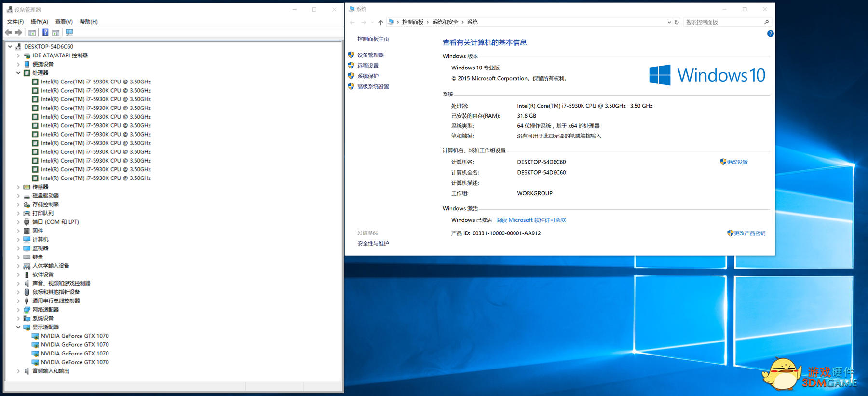Viewport: 868px width, 396px height.
Task: Click the 固件 category icon
Action: 27,231
